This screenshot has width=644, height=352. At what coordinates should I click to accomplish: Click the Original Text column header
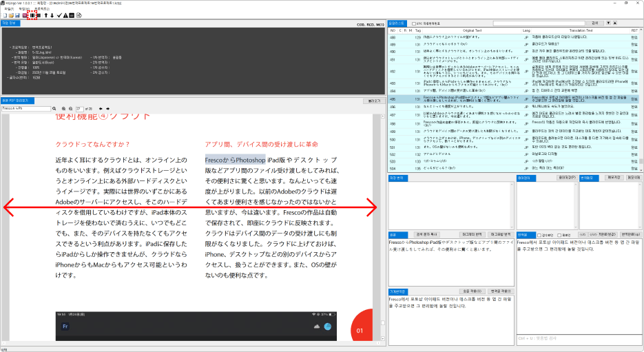point(472,30)
